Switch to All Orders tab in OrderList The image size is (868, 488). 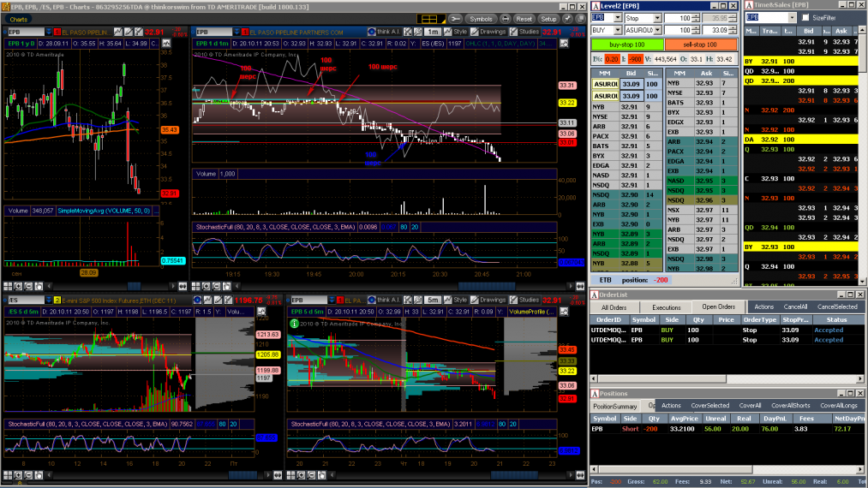point(614,307)
